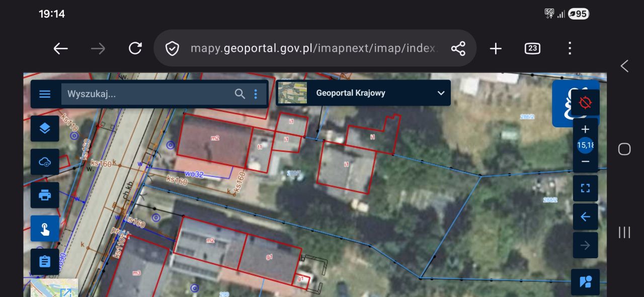Share the current page
The width and height of the screenshot is (644, 297).
point(458,48)
